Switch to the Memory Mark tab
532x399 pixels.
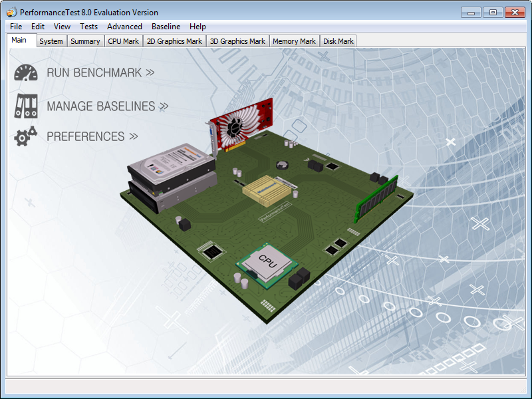coord(294,41)
